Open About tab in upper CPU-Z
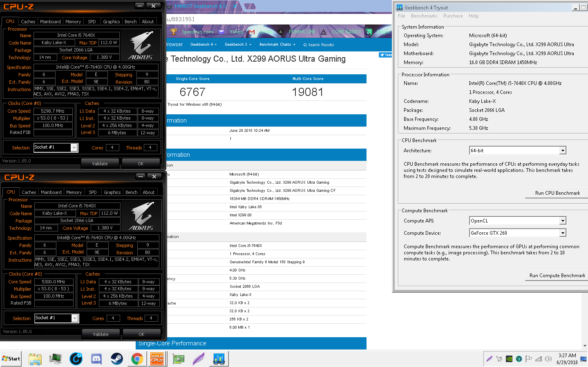Image resolution: width=588 pixels, height=367 pixels. pyautogui.click(x=148, y=22)
